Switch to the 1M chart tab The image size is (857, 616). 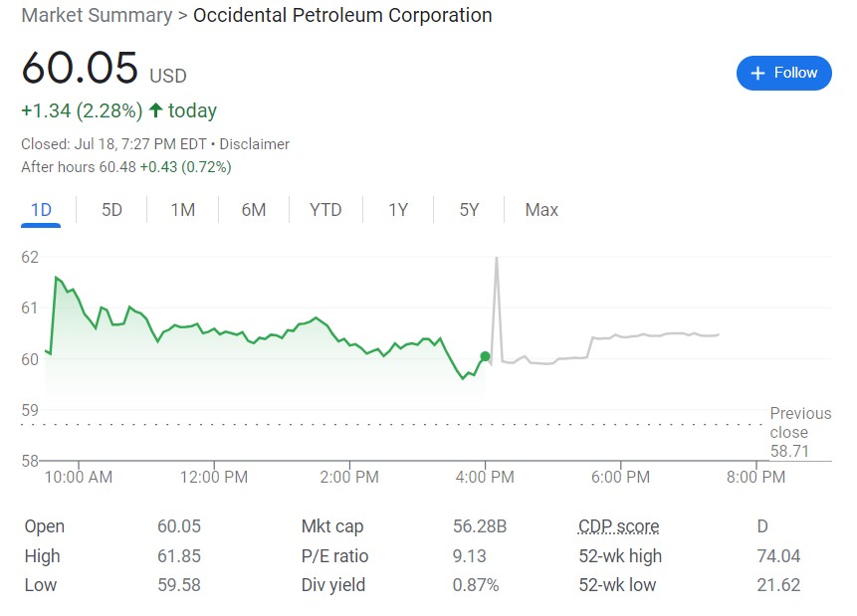[x=182, y=210]
